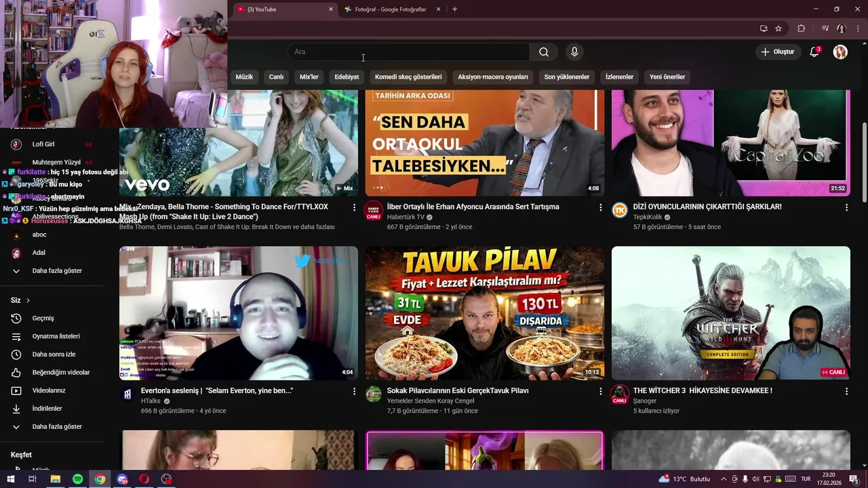Open the volume control in system tray
The image size is (868, 488).
pos(757,479)
